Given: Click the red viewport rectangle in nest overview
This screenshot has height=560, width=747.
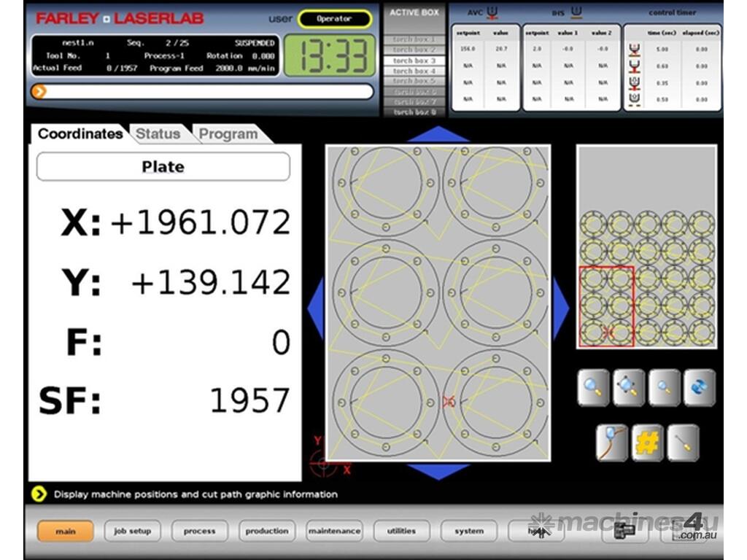Looking at the screenshot, I should coord(606,306).
